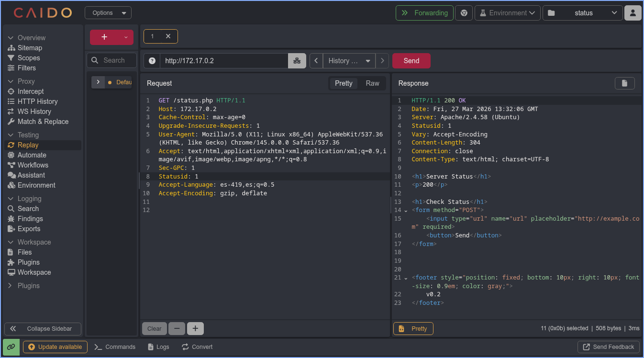Open the status project selector
The width and height of the screenshot is (644, 358).
[582, 13]
